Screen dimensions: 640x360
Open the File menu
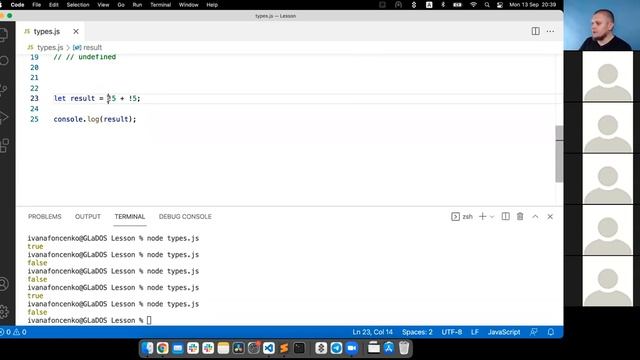36,5
